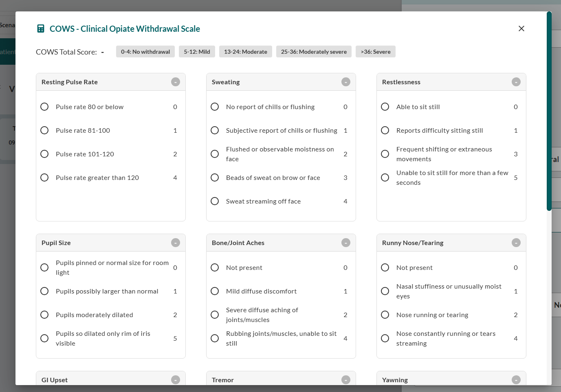Choose Nose running or tearing
Viewport: 561px width, 392px height.
coord(385,315)
